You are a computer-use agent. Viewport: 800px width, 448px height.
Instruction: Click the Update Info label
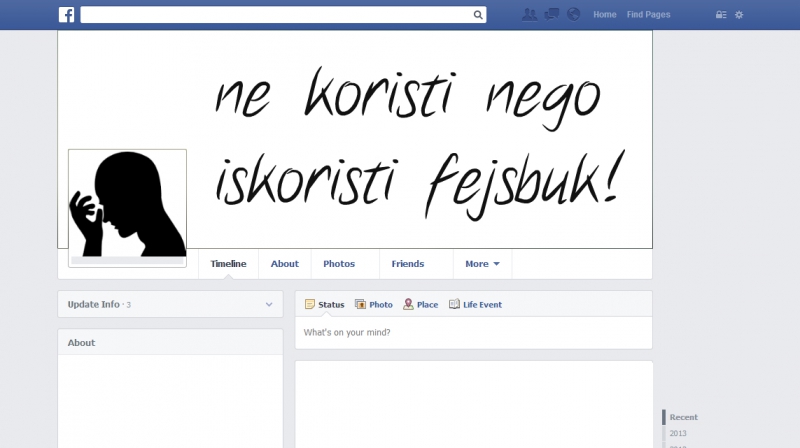click(93, 305)
